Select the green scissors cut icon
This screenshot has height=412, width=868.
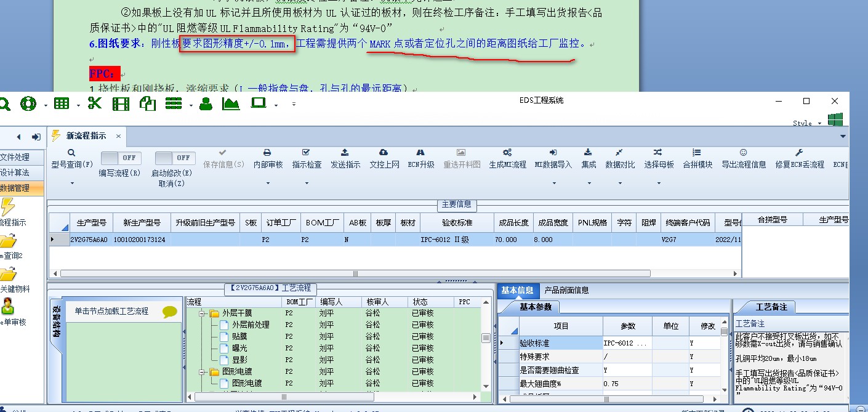(94, 103)
